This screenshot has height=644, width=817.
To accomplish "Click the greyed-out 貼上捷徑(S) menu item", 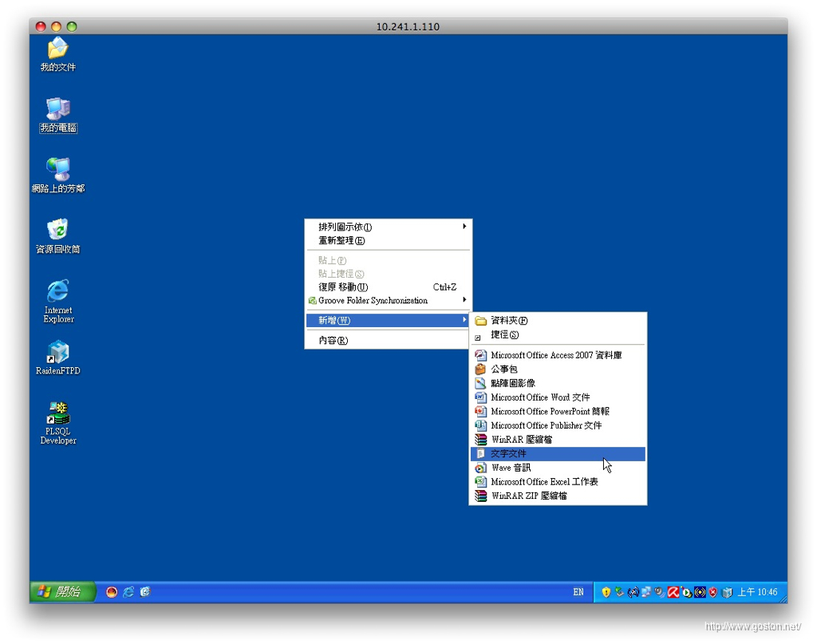I will coord(389,274).
